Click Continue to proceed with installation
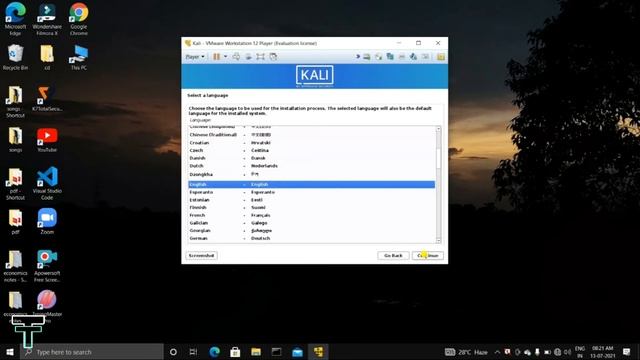 point(428,256)
